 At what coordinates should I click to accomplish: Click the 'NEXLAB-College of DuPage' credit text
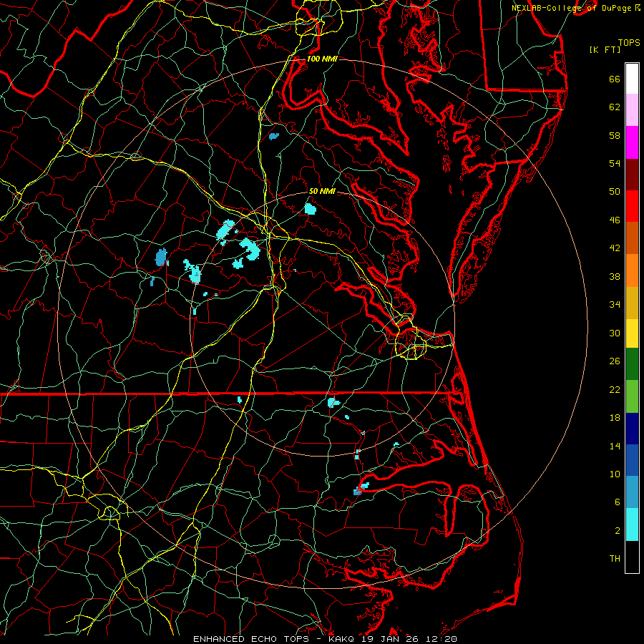coord(572,8)
